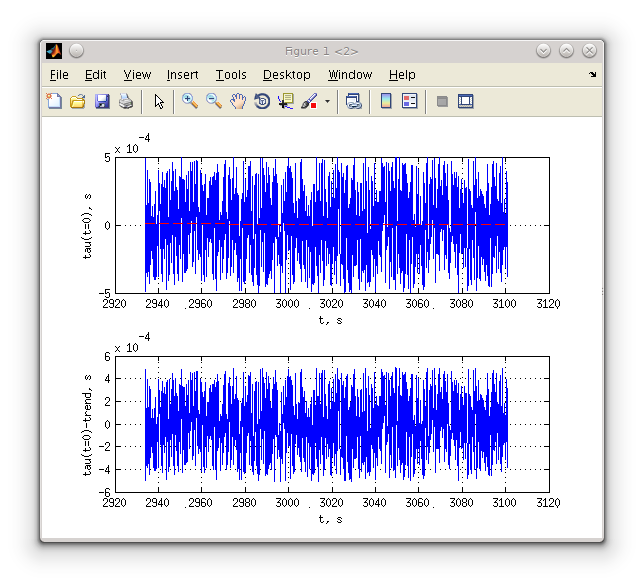Toggle the Insert Legend button
644x582 pixels.
point(409,101)
